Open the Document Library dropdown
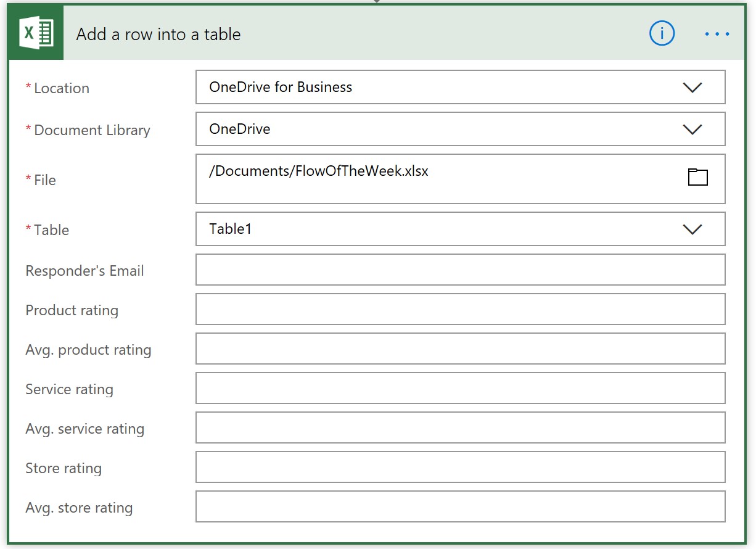The width and height of the screenshot is (756, 549). (x=692, y=129)
